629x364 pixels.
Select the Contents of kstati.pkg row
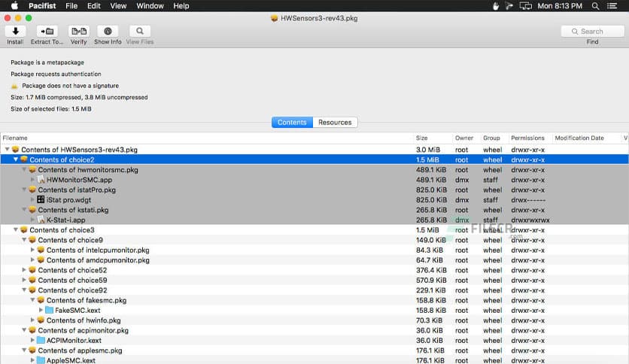(x=314, y=210)
